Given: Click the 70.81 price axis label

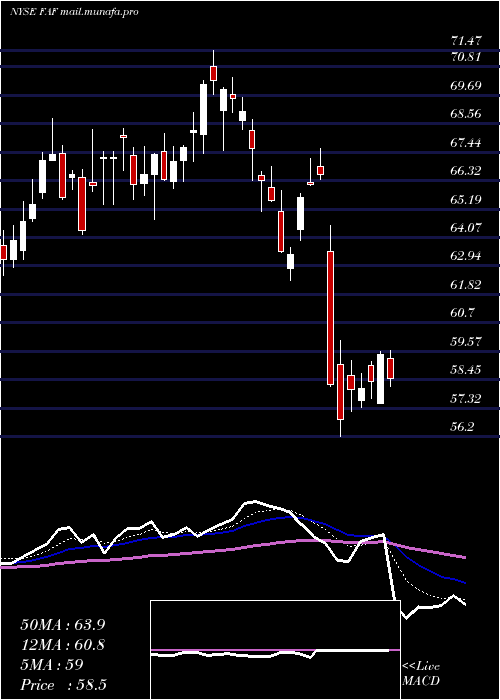Looking at the screenshot, I should click(x=466, y=57).
